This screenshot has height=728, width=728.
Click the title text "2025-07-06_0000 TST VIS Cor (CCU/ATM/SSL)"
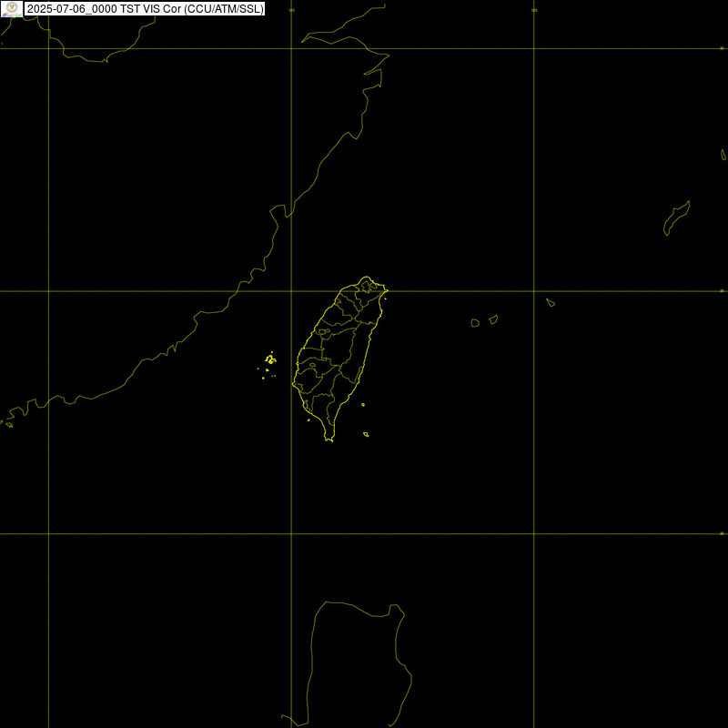145,9
